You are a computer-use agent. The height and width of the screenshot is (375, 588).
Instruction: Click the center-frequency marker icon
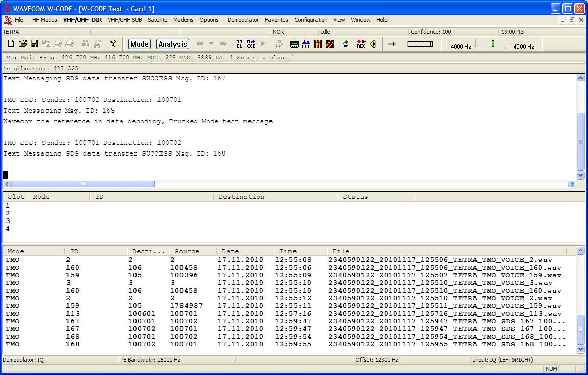[392, 44]
